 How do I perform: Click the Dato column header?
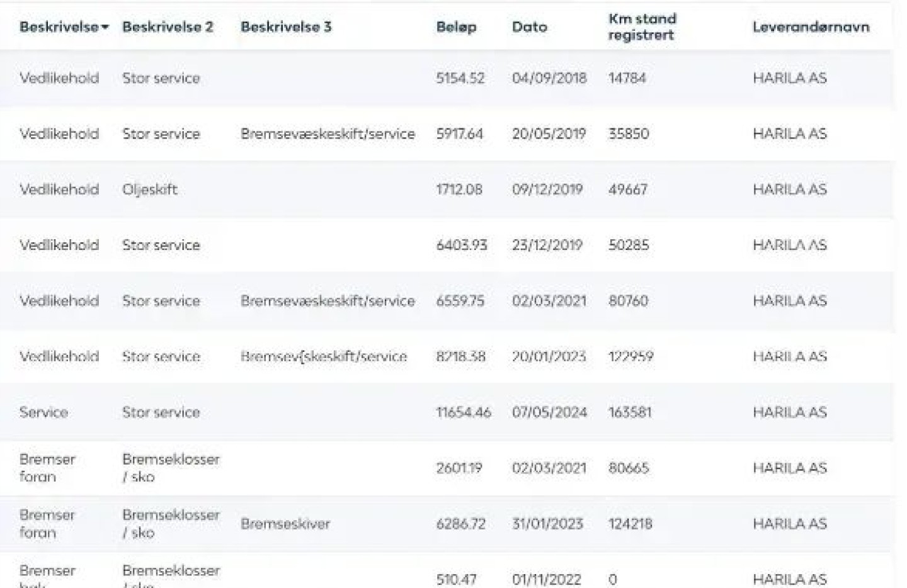(x=529, y=27)
